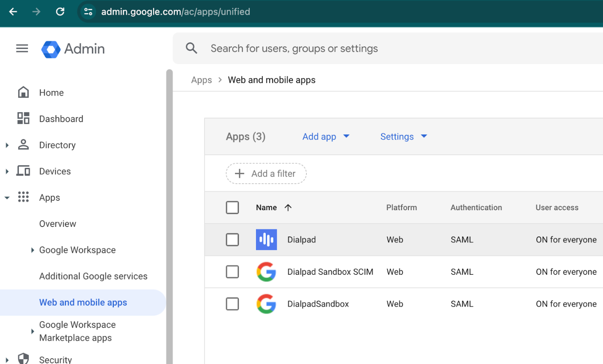Click the browser back arrow
The height and width of the screenshot is (364, 603).
[13, 12]
